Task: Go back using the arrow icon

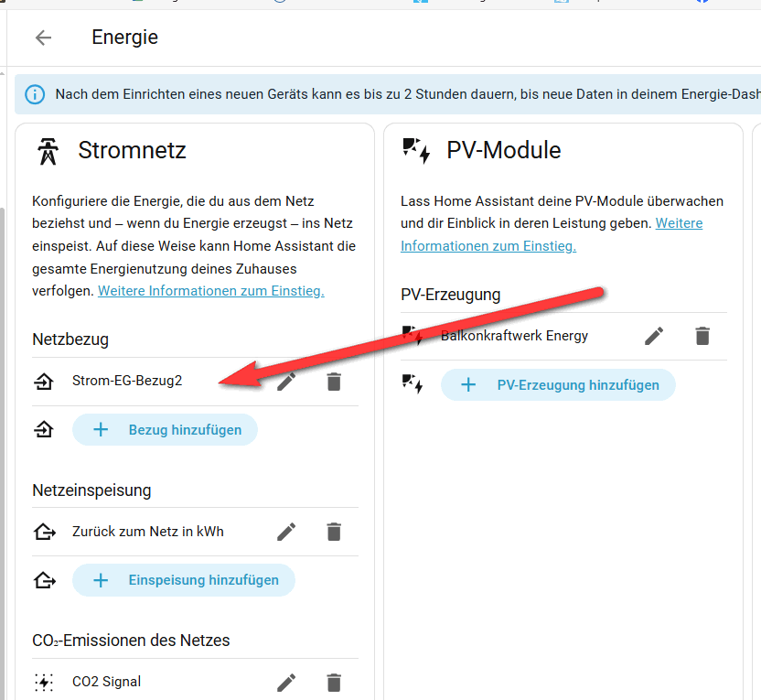Action: [x=43, y=38]
